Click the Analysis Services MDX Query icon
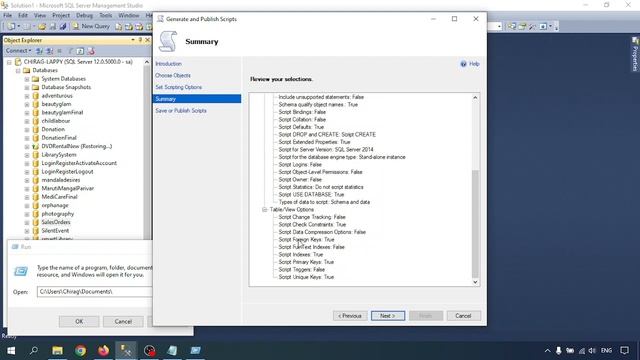The width and height of the screenshot is (640, 360). (129, 27)
